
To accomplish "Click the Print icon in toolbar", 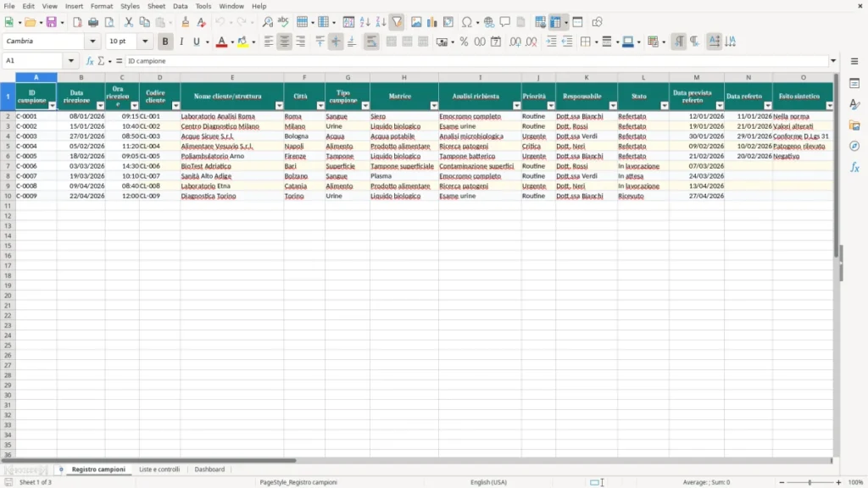I will tap(93, 22).
